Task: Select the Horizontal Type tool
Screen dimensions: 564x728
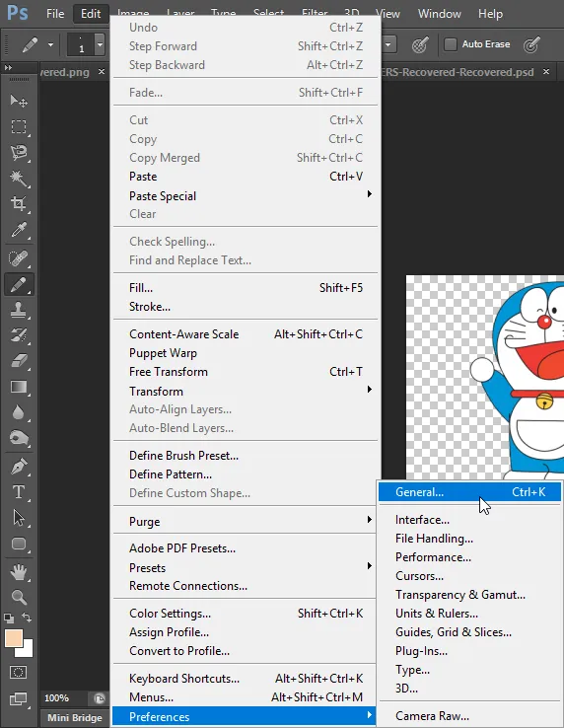Action: (19, 491)
